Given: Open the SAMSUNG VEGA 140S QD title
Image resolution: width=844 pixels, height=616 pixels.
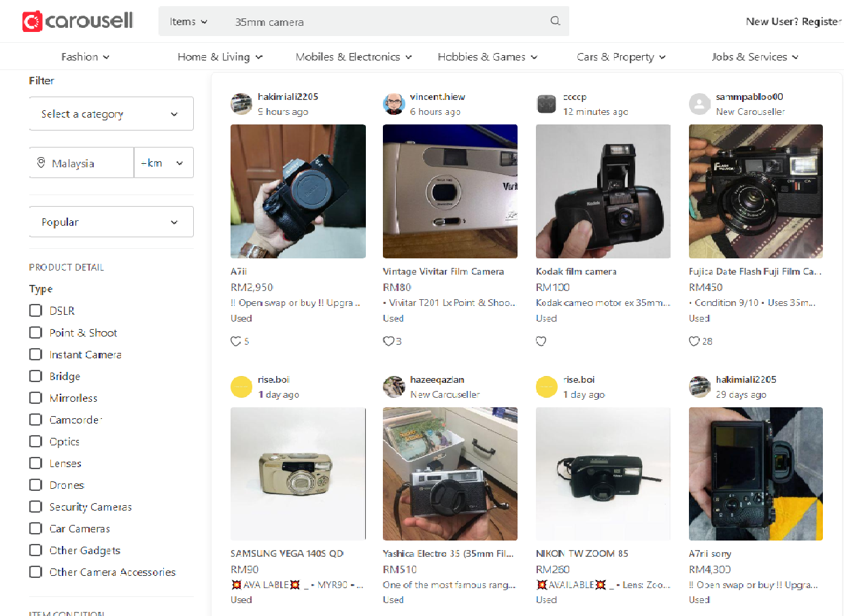Looking at the screenshot, I should tap(287, 553).
